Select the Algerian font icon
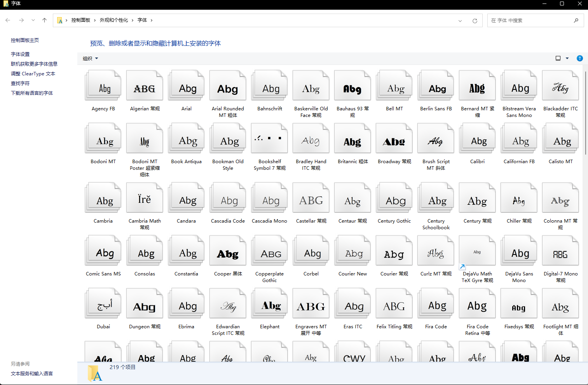The height and width of the screenshot is (385, 588). pyautogui.click(x=145, y=85)
